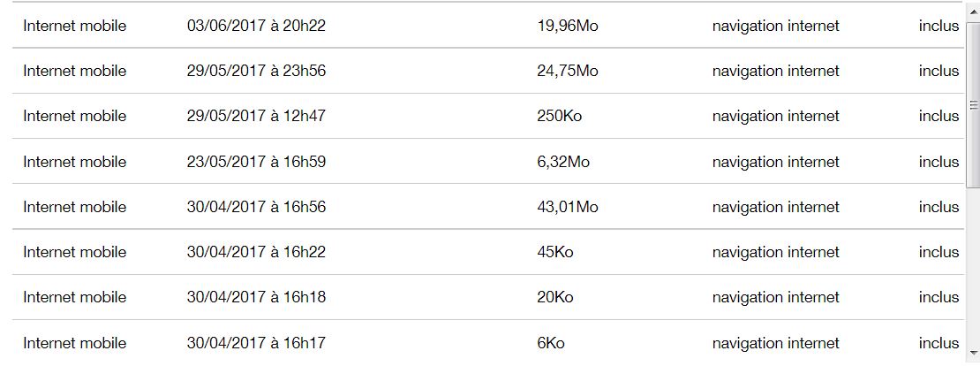The image size is (980, 366).
Task: Click the 6,32Mo data volume
Action: point(563,162)
